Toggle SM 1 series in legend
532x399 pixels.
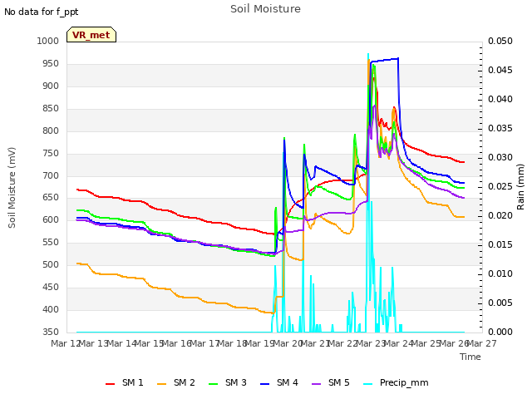tap(125, 382)
